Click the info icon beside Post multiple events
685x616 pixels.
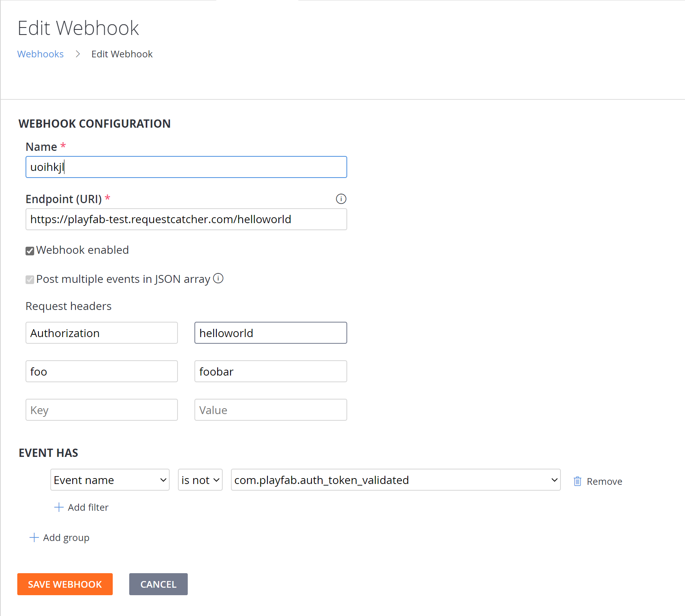tap(218, 278)
